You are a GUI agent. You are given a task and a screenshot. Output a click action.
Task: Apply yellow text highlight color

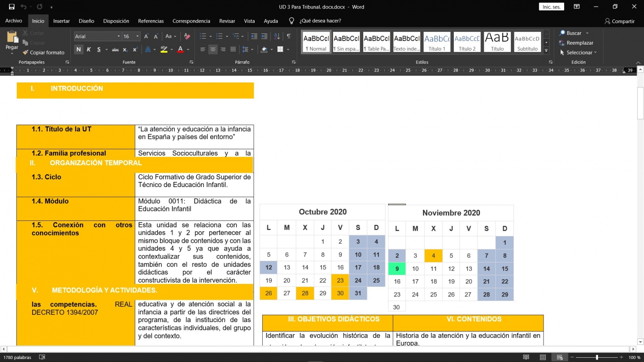[164, 50]
